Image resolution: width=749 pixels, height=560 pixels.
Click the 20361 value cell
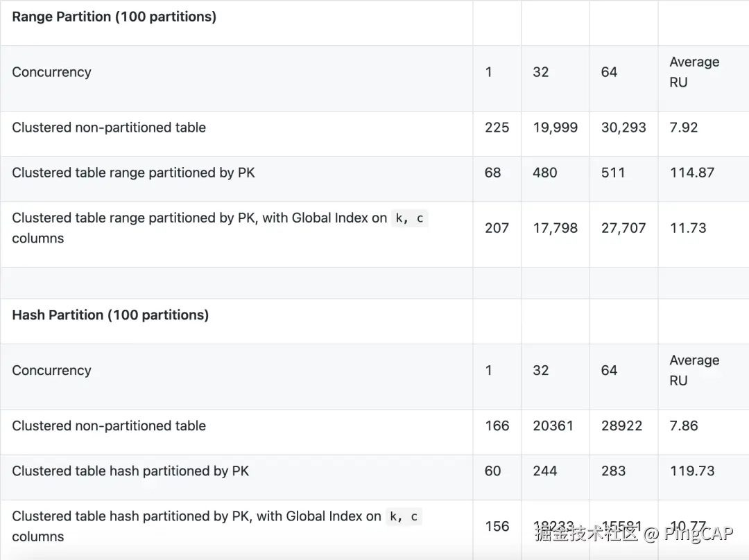[553, 426]
